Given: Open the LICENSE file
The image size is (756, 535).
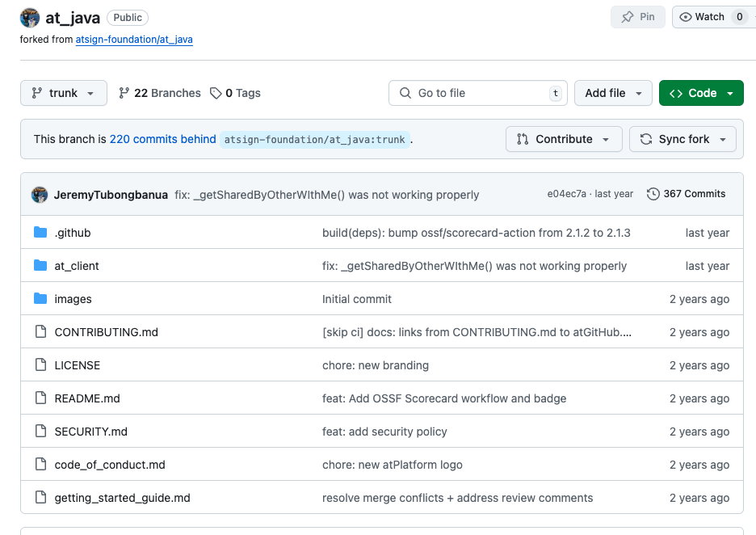Looking at the screenshot, I should (x=78, y=365).
